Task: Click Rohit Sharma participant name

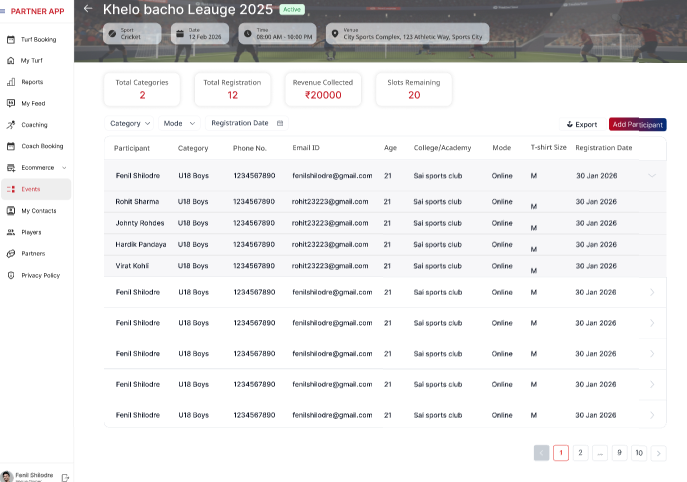Action: click(x=137, y=202)
